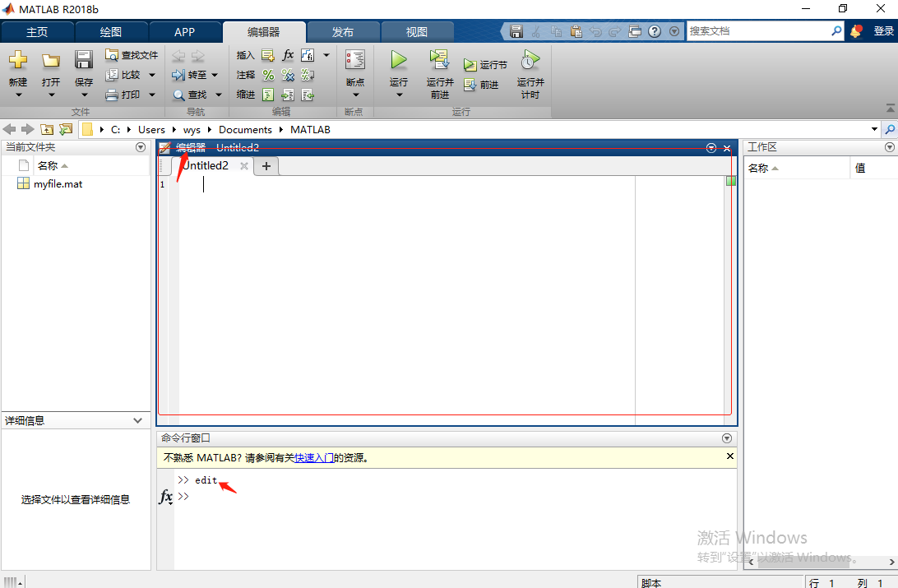Click the Documents path segment
The image size is (898, 588).
(245, 129)
